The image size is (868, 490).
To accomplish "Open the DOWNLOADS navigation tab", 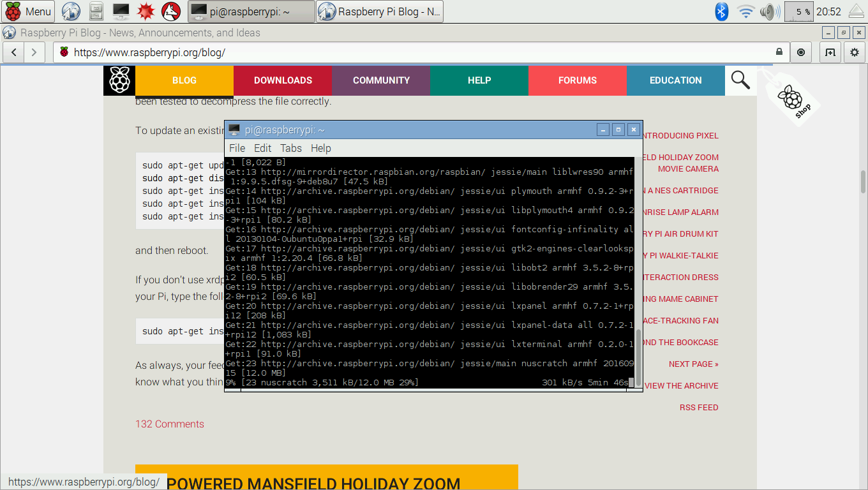I will click(283, 80).
